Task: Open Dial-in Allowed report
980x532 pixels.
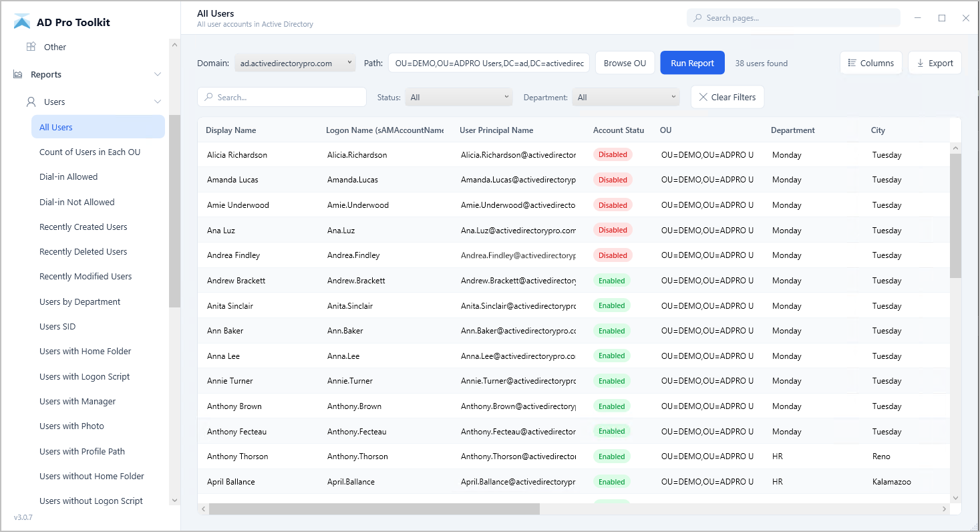Action: pos(68,176)
